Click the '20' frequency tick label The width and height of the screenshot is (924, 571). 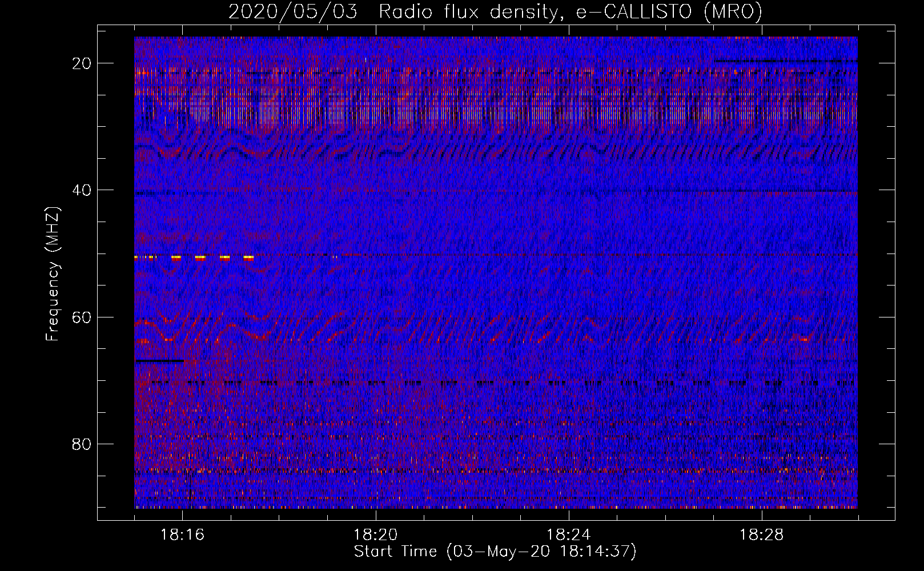tap(82, 63)
